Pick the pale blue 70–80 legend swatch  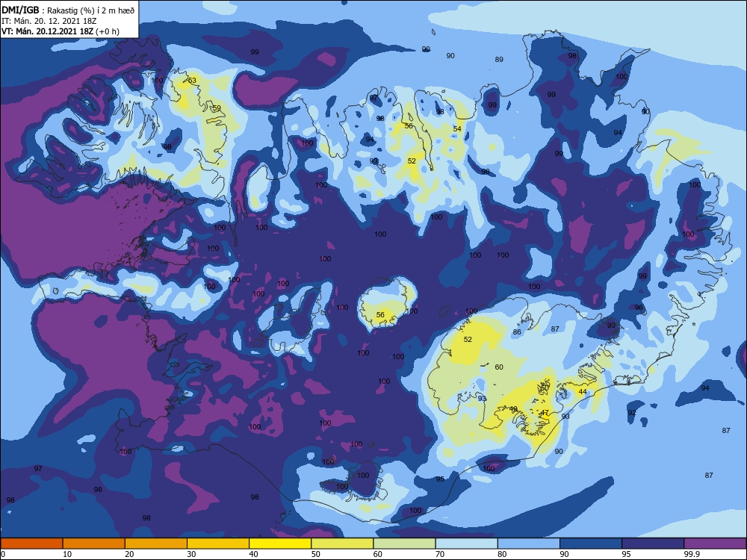(466, 544)
